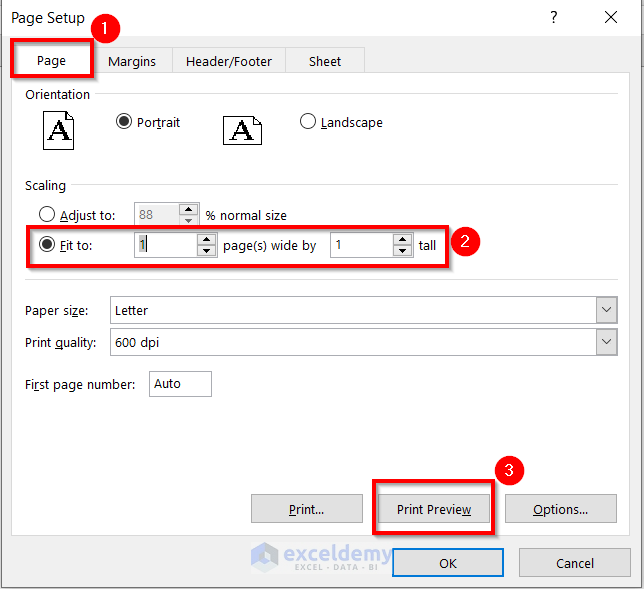Click the Print... button
Screen dimensions: 644x589
click(x=307, y=508)
